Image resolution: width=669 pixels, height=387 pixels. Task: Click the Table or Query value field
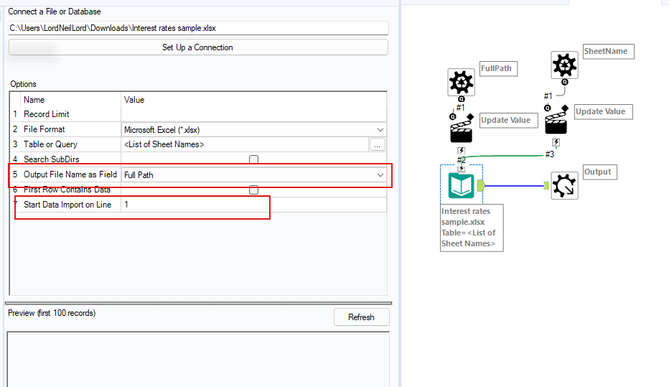[245, 145]
